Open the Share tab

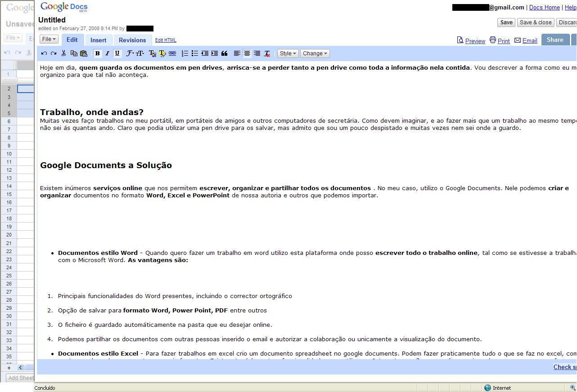tap(555, 40)
